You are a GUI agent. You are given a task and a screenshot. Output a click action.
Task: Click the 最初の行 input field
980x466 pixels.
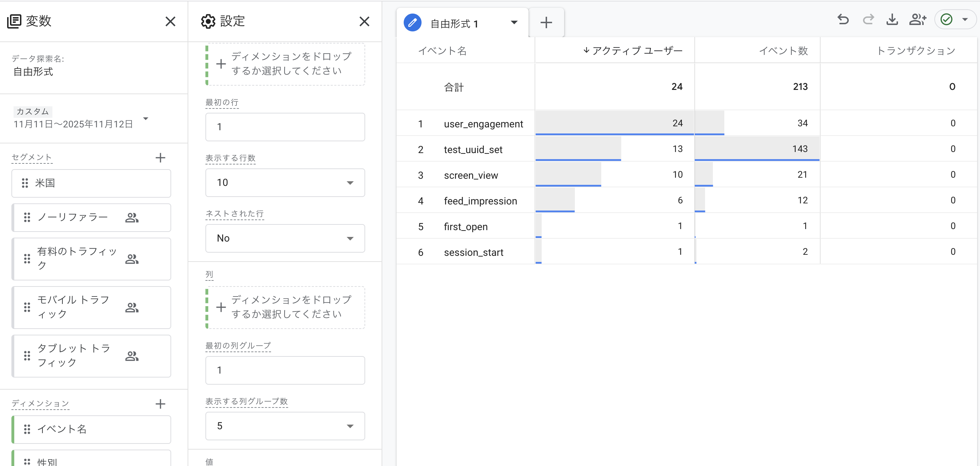point(285,127)
